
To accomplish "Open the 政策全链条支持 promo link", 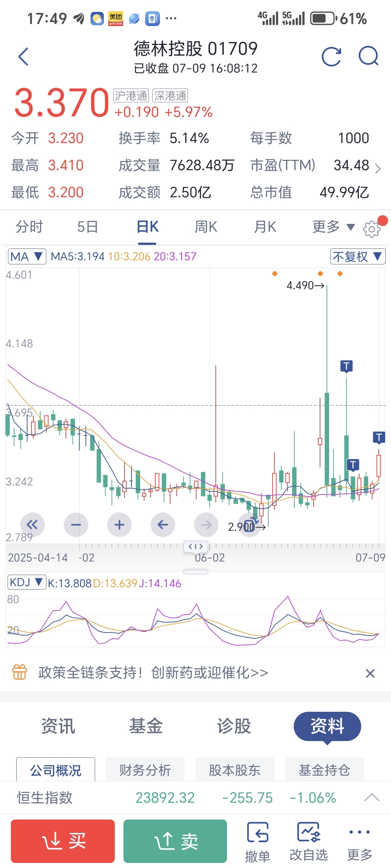I will pos(153,673).
